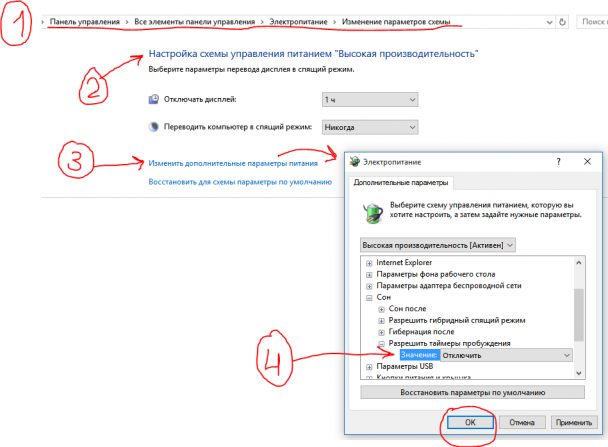Image resolution: width=608 pixels, height=447 pixels.
Task: Open the Отключать дисплей dropdown set to 1 ч
Action: (370, 100)
